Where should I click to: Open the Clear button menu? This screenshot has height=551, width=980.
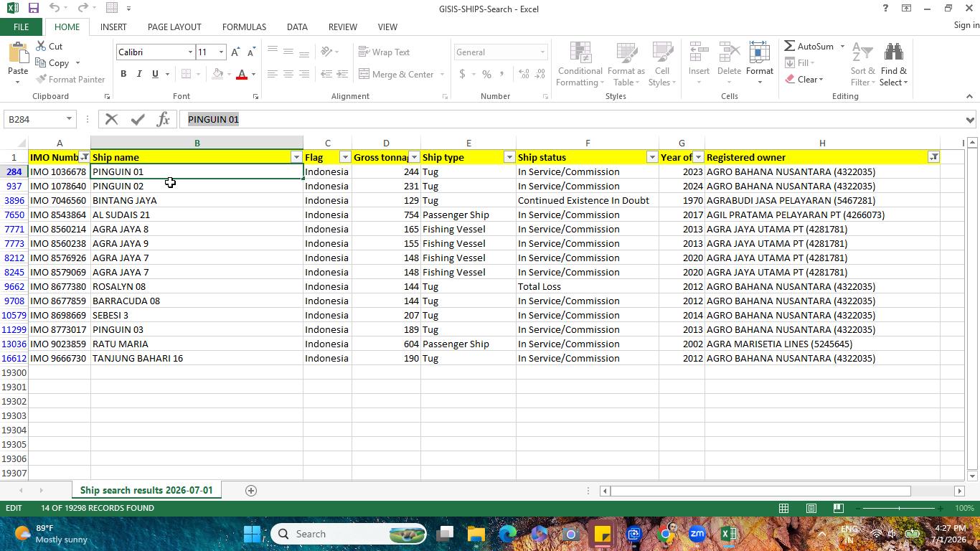click(804, 80)
